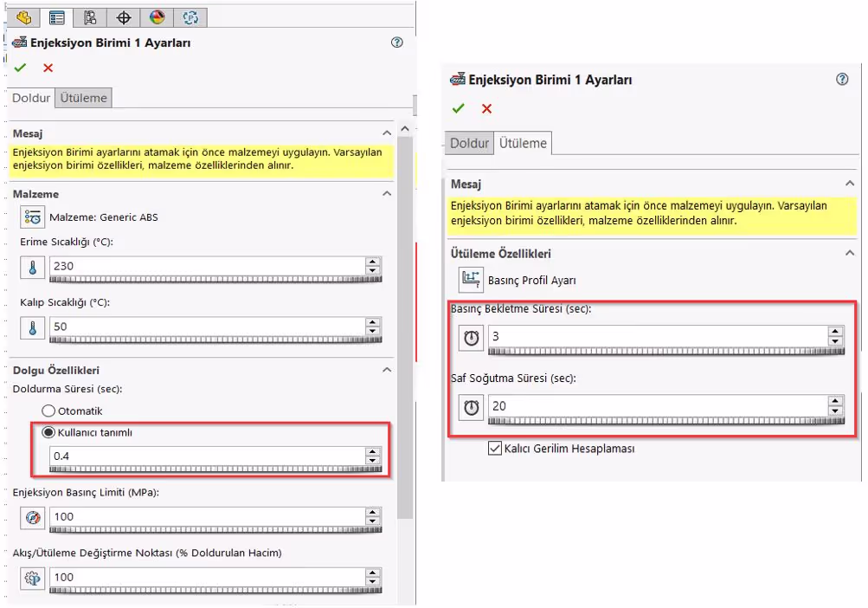This screenshot has width=868, height=608.
Task: Click help icon in right Enjeksiyon panel
Action: pyautogui.click(x=842, y=79)
